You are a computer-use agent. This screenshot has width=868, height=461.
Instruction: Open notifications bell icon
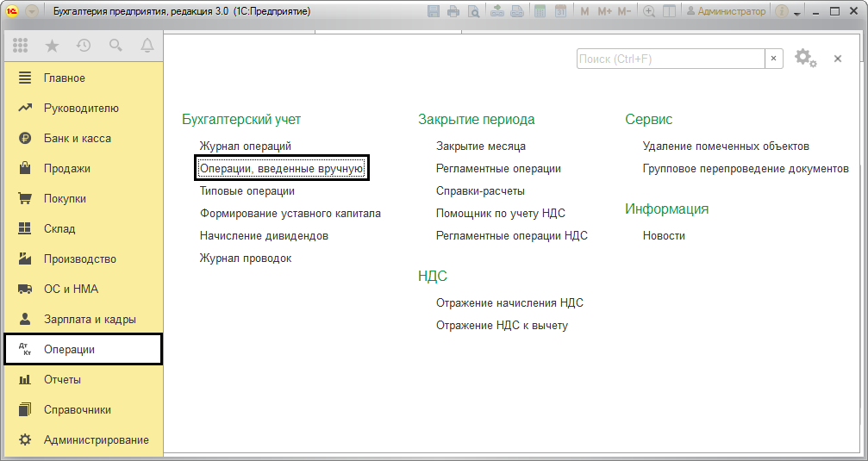point(147,46)
